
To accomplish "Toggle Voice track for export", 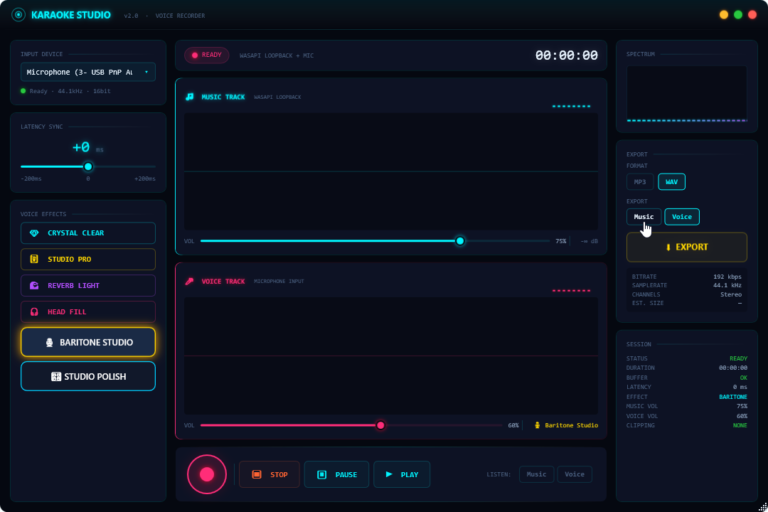I will click(x=682, y=217).
